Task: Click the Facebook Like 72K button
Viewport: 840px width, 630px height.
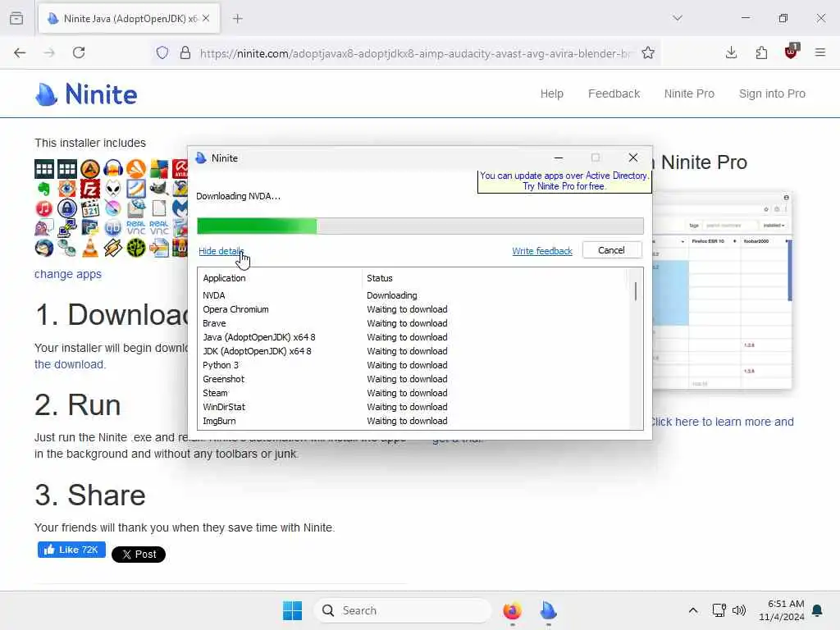Action: point(71,550)
